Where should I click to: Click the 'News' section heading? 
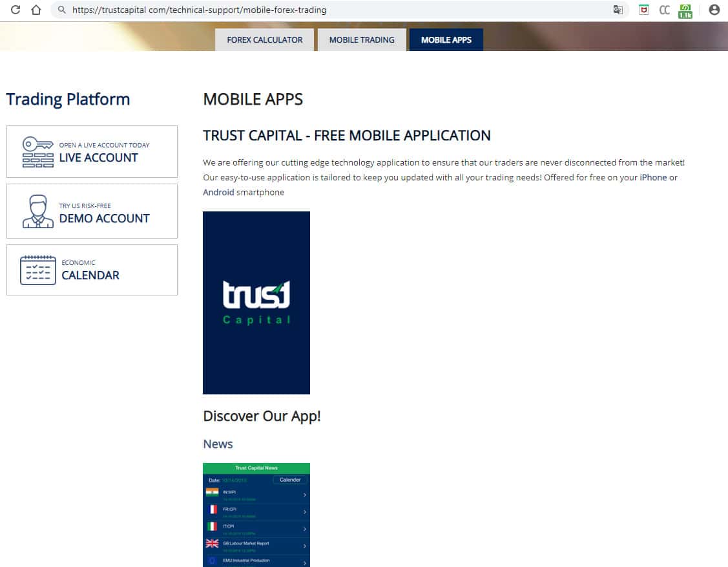218,444
